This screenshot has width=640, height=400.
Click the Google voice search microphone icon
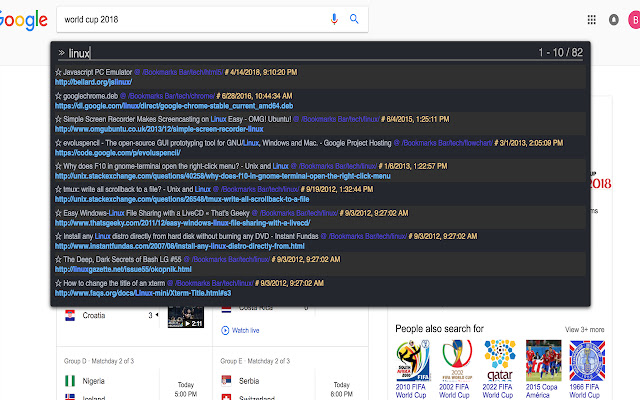tap(334, 19)
